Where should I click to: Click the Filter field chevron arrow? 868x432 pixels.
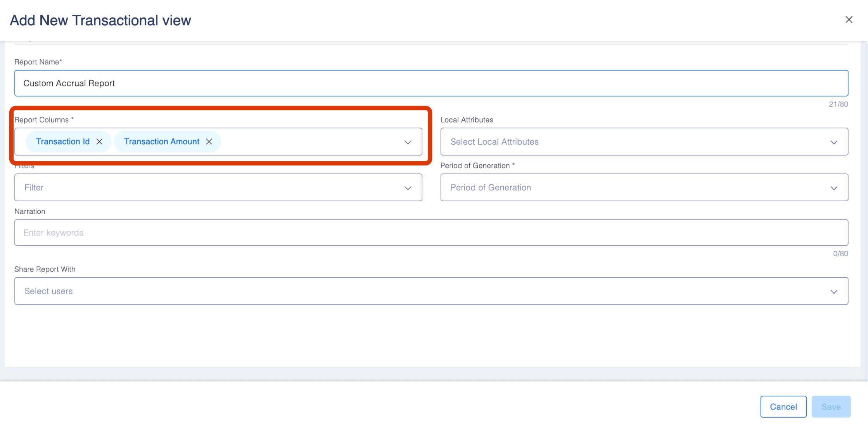(408, 188)
